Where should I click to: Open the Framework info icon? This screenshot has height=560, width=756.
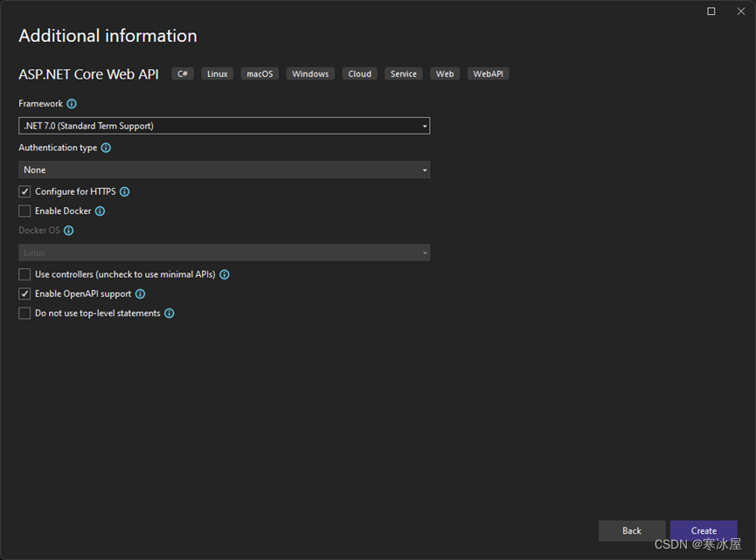point(72,104)
